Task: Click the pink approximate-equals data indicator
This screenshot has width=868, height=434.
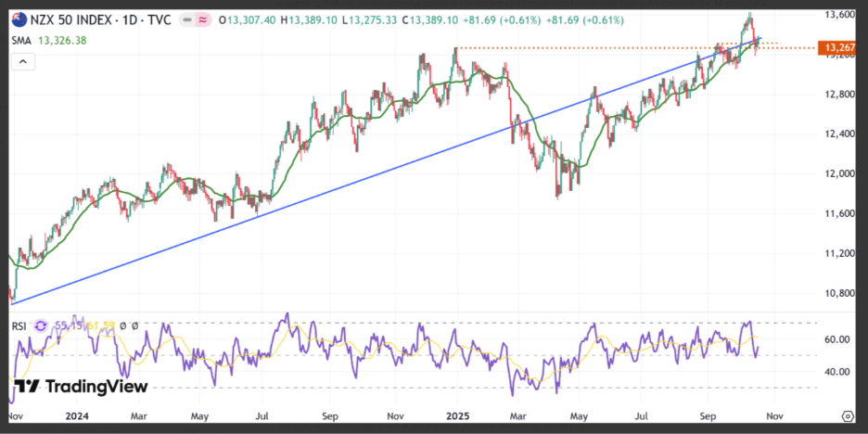Action: click(x=204, y=20)
